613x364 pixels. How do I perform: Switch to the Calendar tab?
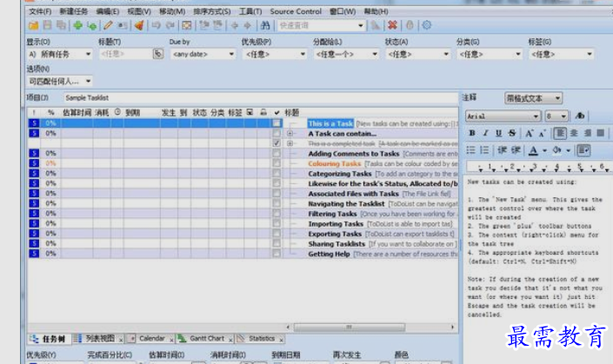click(x=151, y=339)
